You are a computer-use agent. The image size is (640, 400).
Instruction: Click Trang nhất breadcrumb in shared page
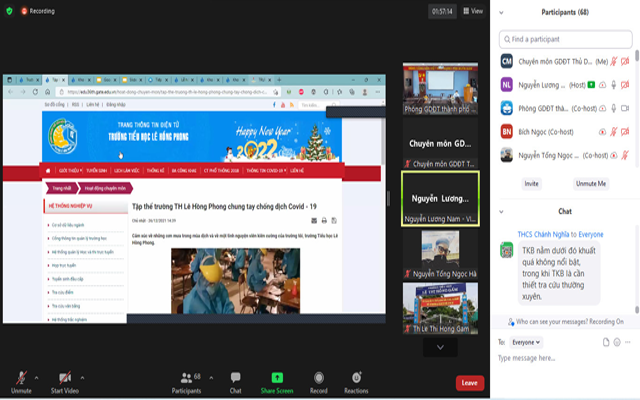point(62,188)
